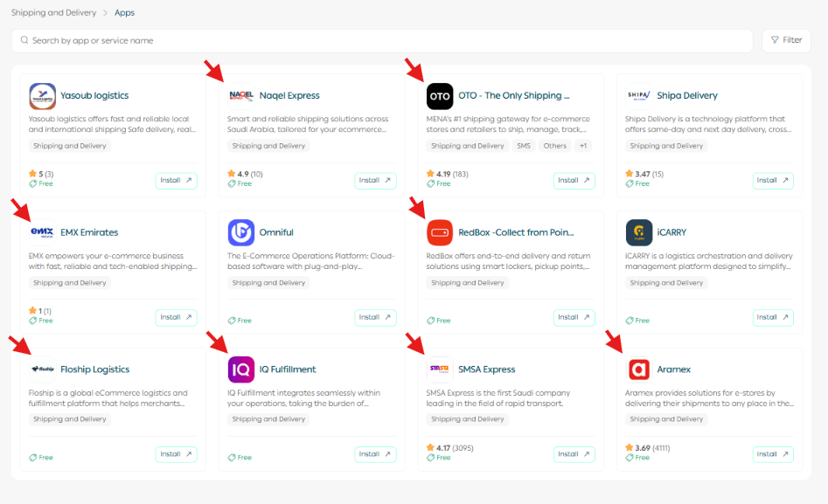Click the SMSA Express logo
This screenshot has width=828, height=504.
coord(440,369)
